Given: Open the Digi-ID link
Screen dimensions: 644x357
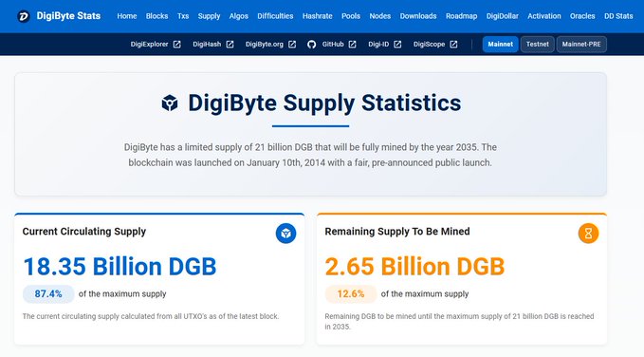Looking at the screenshot, I should tap(378, 45).
